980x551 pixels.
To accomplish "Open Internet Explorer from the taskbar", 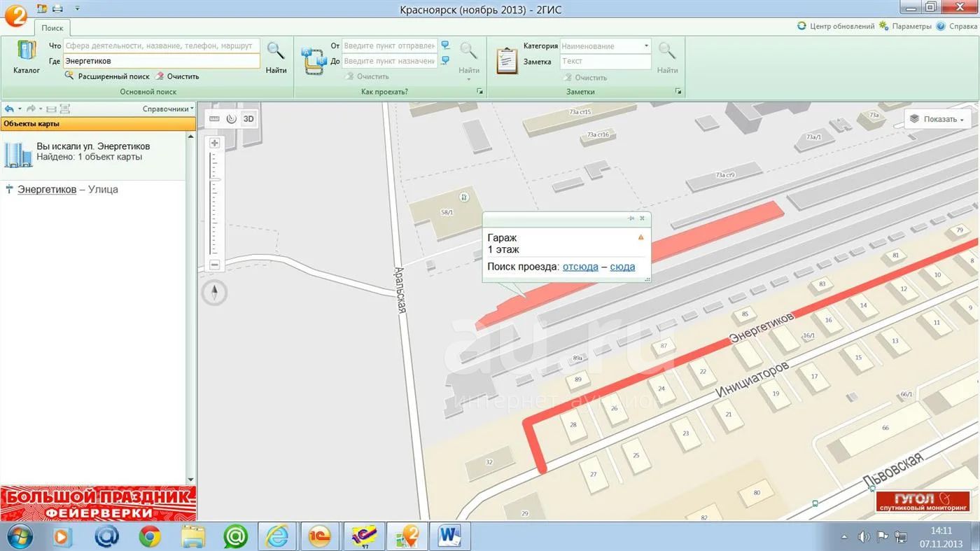I will pos(277,537).
